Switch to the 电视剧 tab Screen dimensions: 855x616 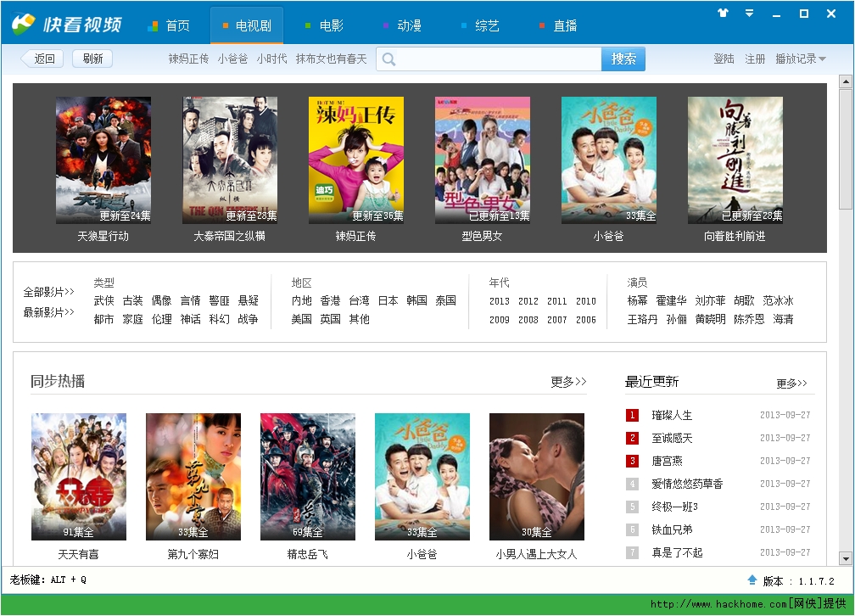(247, 25)
